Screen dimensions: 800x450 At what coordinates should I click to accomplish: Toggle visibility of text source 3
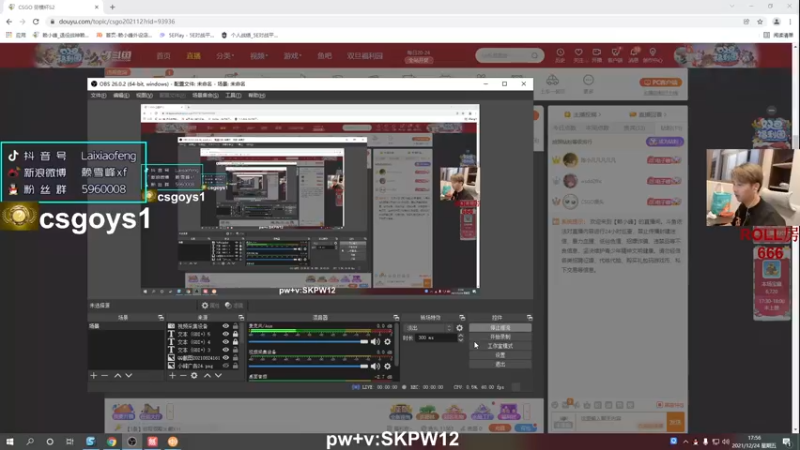pyautogui.click(x=226, y=350)
